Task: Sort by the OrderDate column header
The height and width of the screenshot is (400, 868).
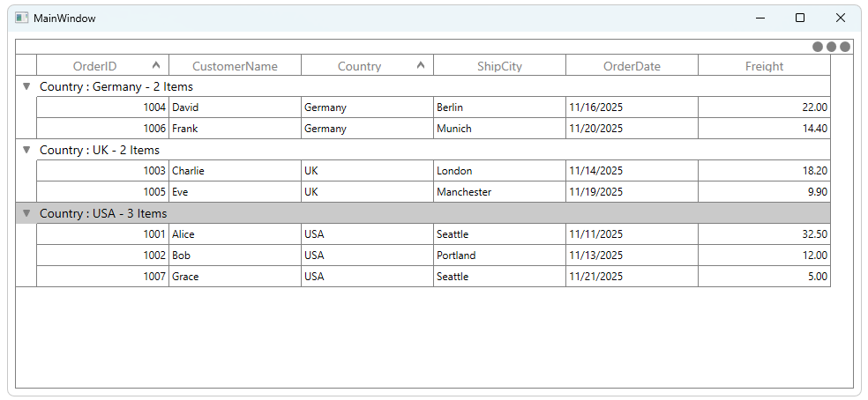Action: [x=632, y=65]
